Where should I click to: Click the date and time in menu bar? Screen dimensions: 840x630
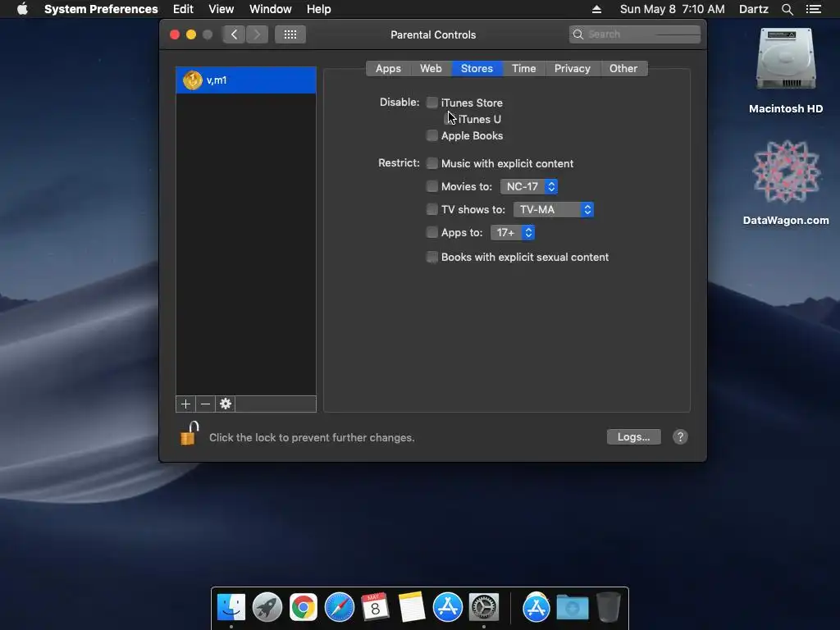click(x=673, y=9)
